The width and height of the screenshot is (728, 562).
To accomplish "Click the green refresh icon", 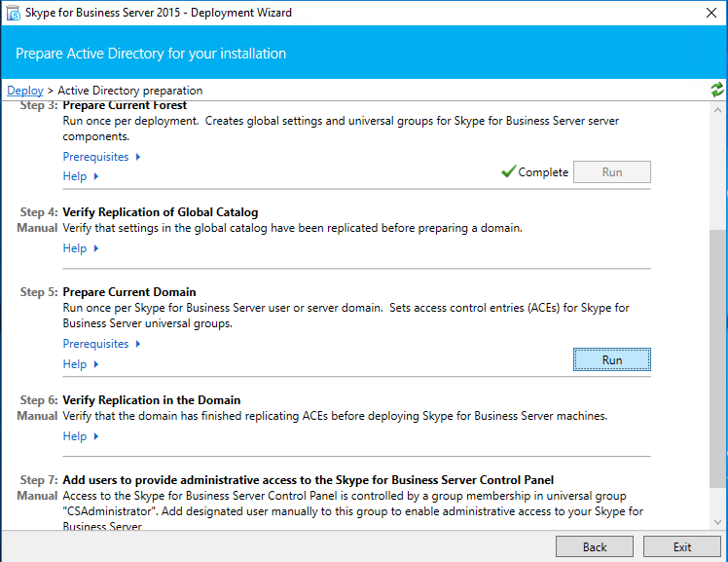I will tap(717, 90).
